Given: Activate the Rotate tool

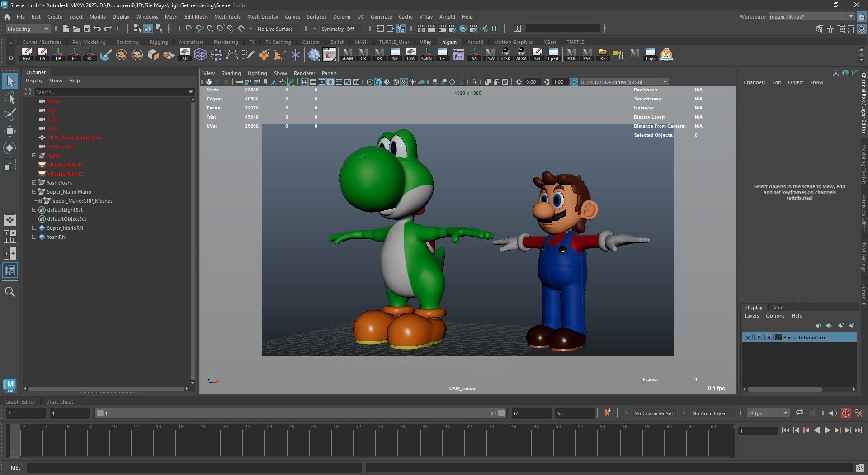Looking at the screenshot, I should (10, 148).
